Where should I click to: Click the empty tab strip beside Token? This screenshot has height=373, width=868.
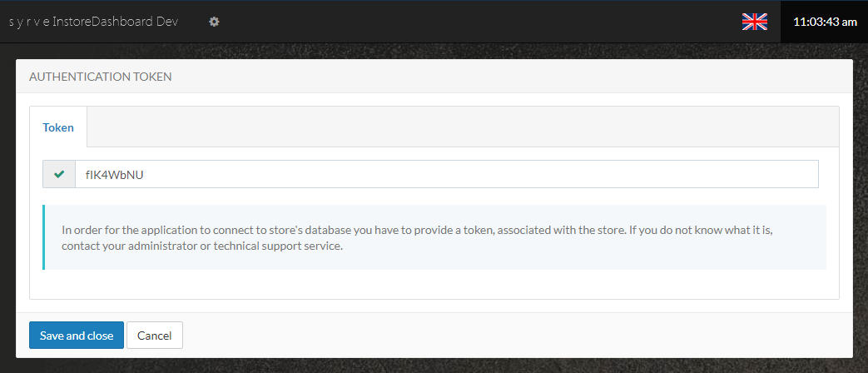click(x=458, y=127)
